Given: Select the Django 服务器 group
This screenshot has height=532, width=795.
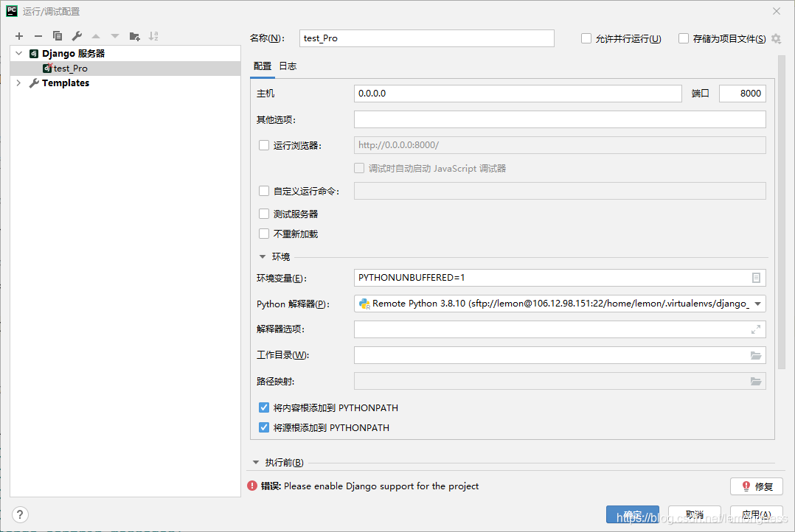Looking at the screenshot, I should tap(73, 53).
